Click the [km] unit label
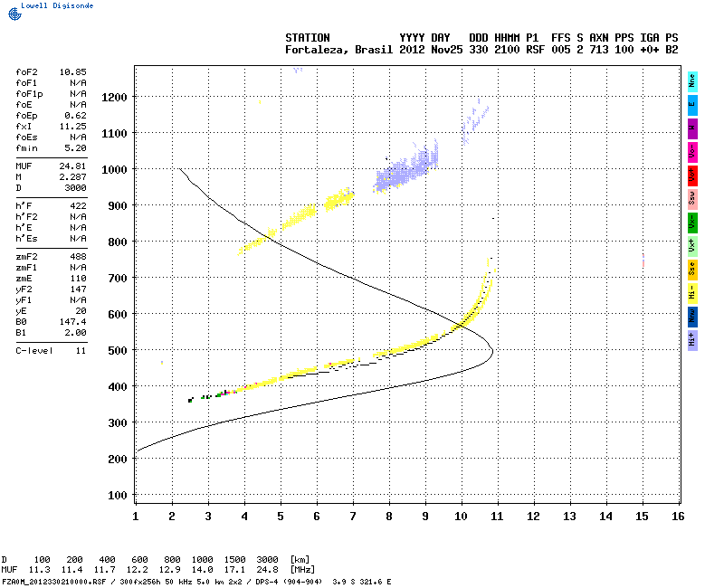Screen dimensions: 724x588 [x=300, y=560]
